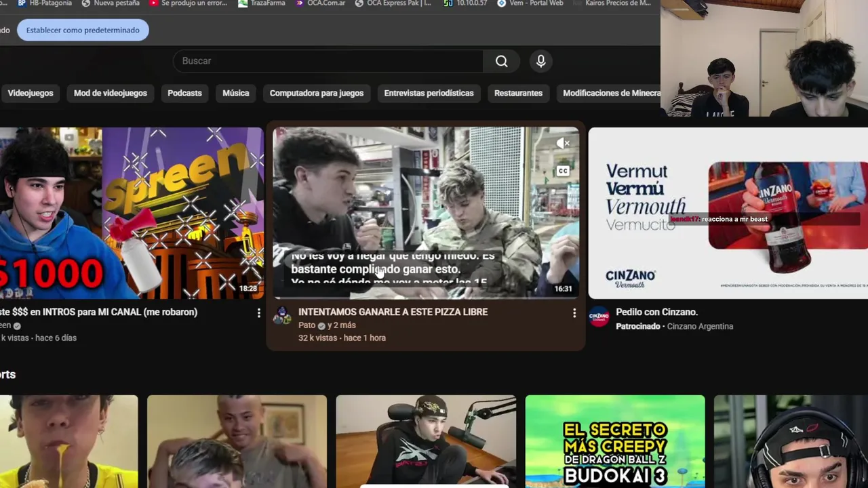This screenshot has width=868, height=488.
Task: Open 10.10.0.57 bookmark
Action: pos(465,3)
